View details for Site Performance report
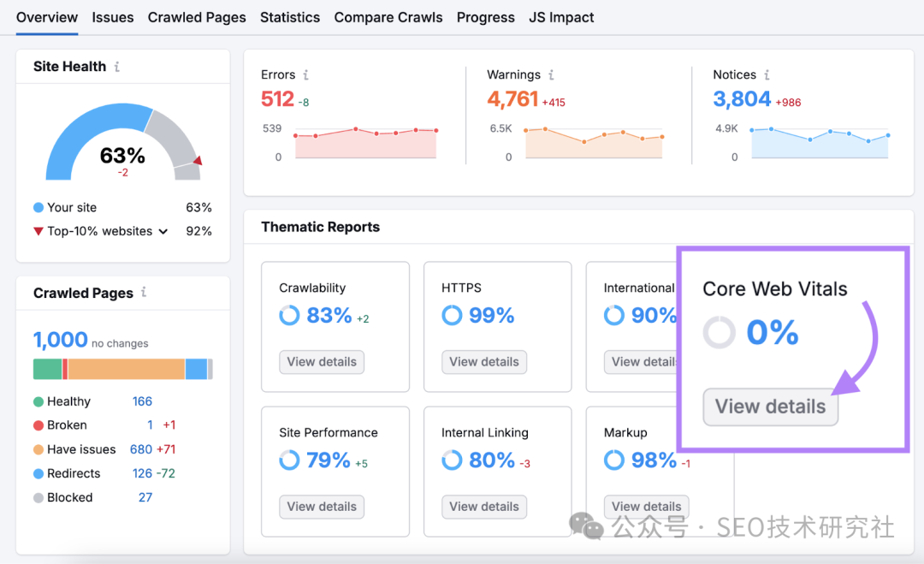Image resolution: width=924 pixels, height=564 pixels. [x=322, y=507]
